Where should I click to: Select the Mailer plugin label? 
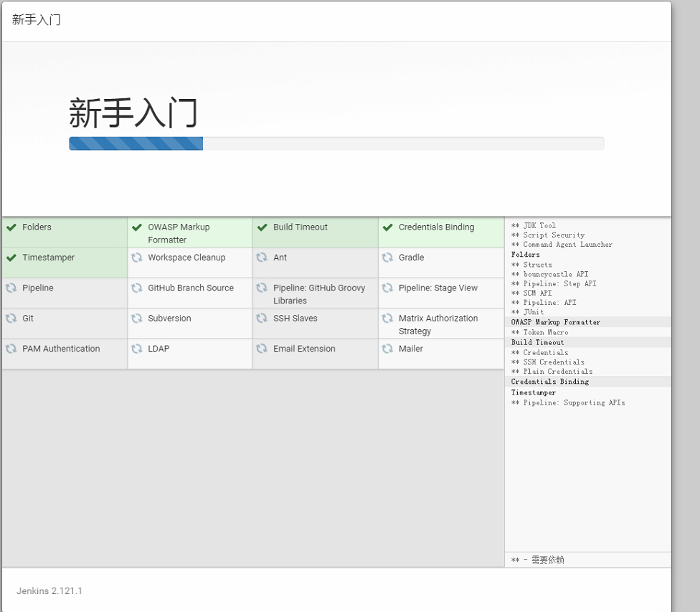[411, 349]
